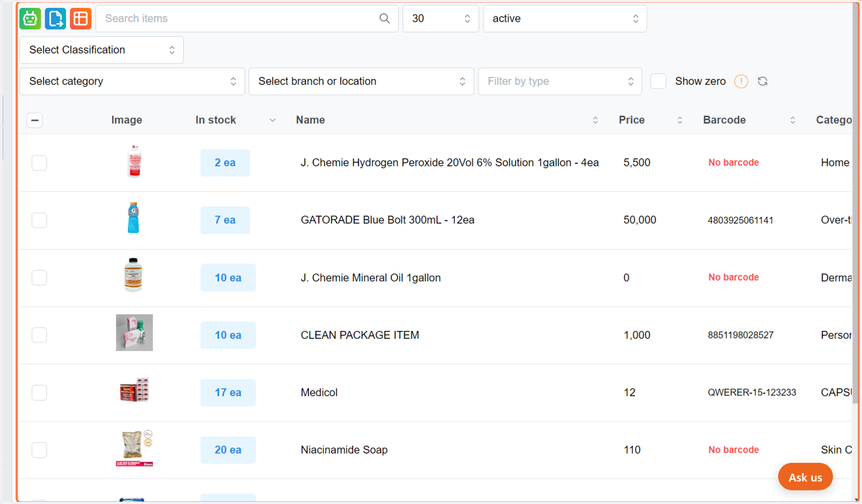The height and width of the screenshot is (504, 862).
Task: Click the Name column header
Action: (310, 120)
